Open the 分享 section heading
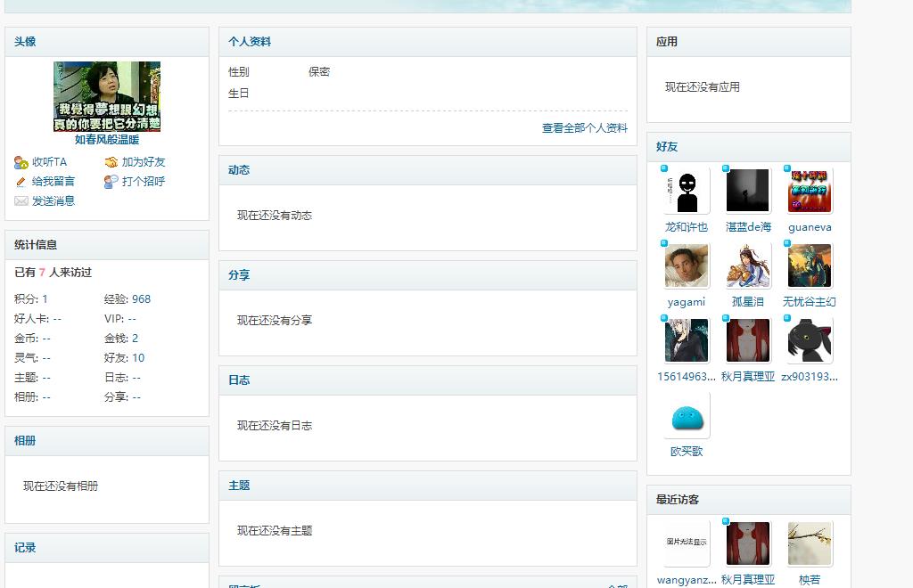The height and width of the screenshot is (588, 913). [239, 275]
